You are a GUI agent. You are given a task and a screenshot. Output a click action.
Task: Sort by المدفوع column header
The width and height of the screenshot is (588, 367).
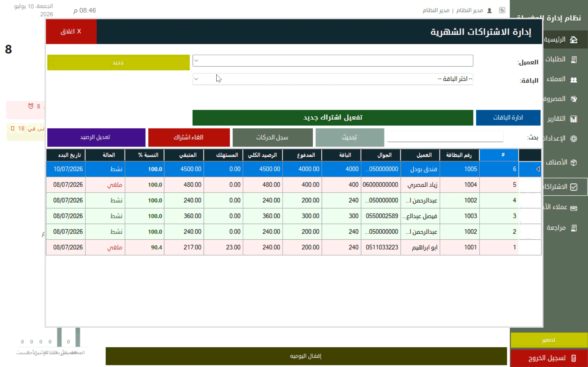tap(302, 155)
